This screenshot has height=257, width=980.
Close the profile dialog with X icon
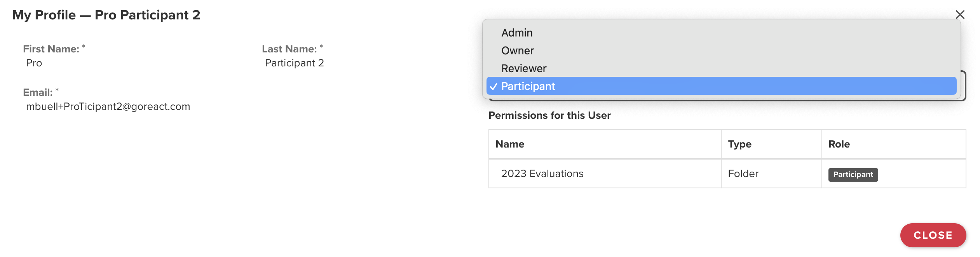click(960, 15)
